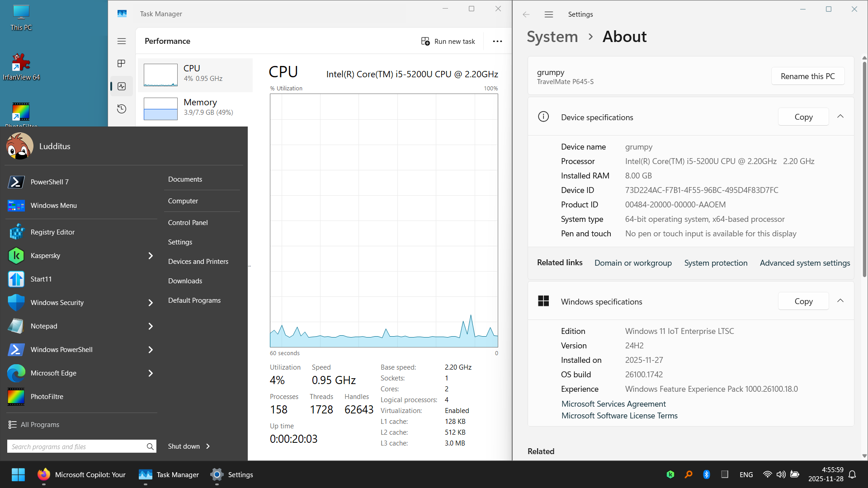The image size is (868, 488).
Task: Open PowerShell 7 from Start menu
Action: [50, 182]
